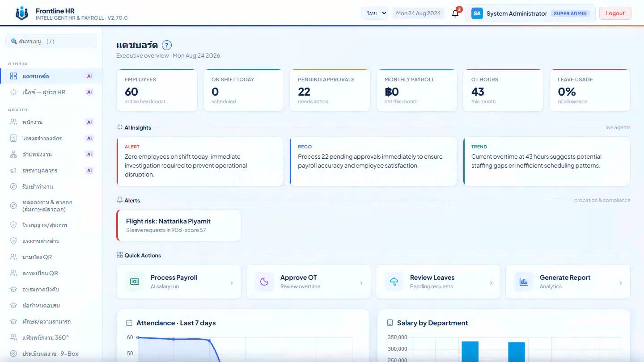Click the compass icon for รับเข้าทำงาน
The width and height of the screenshot is (644, 362).
click(13, 186)
